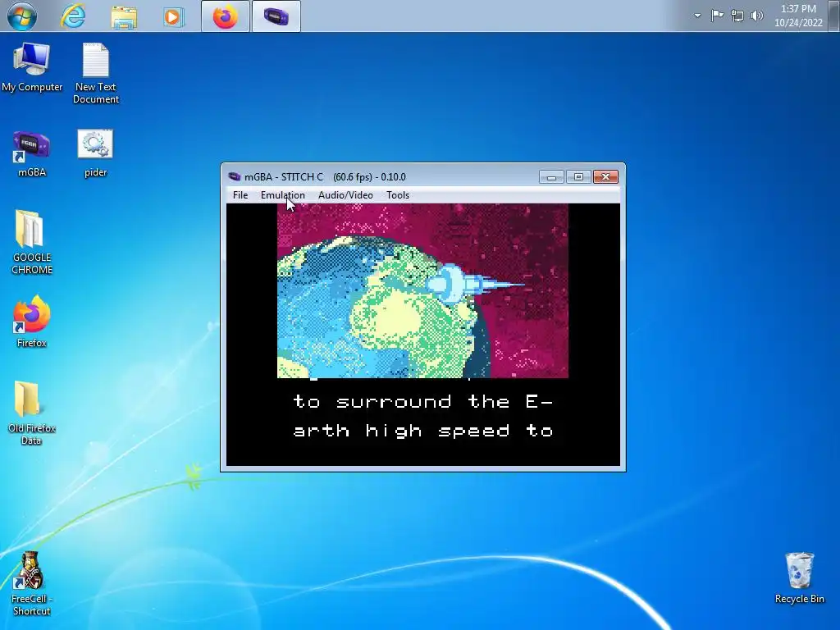
Task: Minimize the mGBA window
Action: coord(551,177)
